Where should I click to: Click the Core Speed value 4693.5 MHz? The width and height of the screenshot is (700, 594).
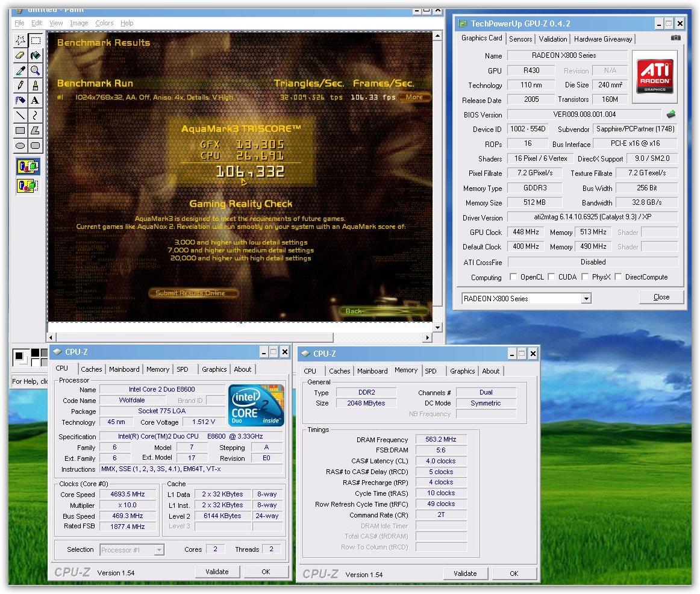pyautogui.click(x=128, y=494)
